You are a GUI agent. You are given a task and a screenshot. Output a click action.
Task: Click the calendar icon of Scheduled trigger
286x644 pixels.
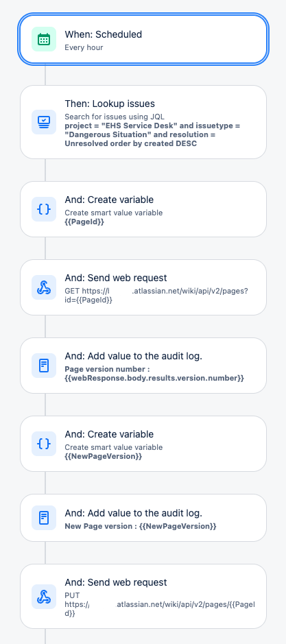44,39
